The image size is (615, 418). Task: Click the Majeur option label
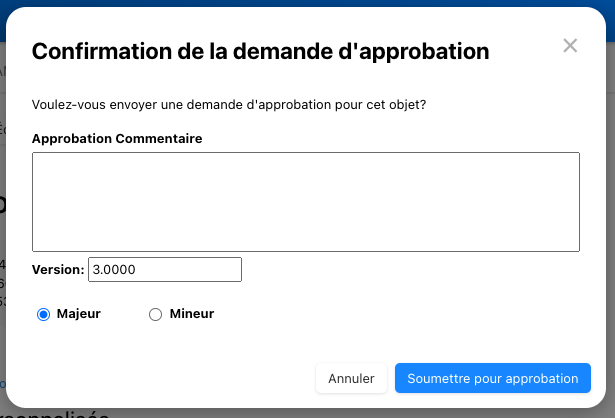(x=79, y=314)
